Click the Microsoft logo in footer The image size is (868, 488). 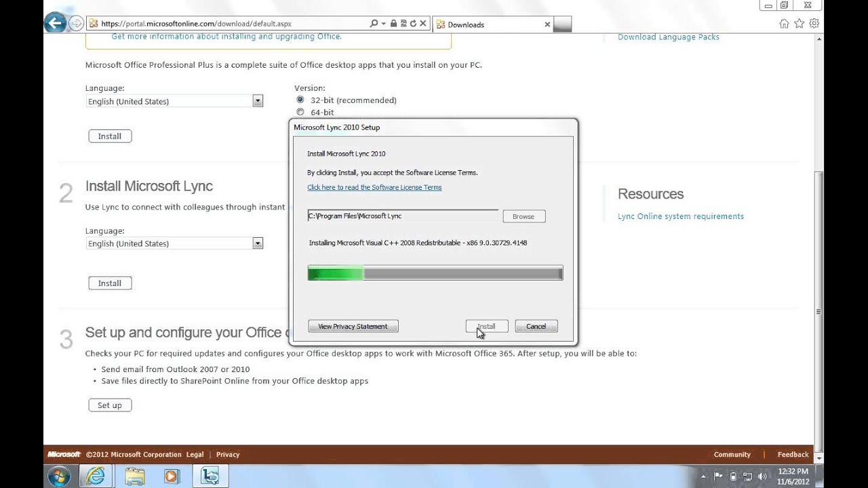pyautogui.click(x=64, y=454)
